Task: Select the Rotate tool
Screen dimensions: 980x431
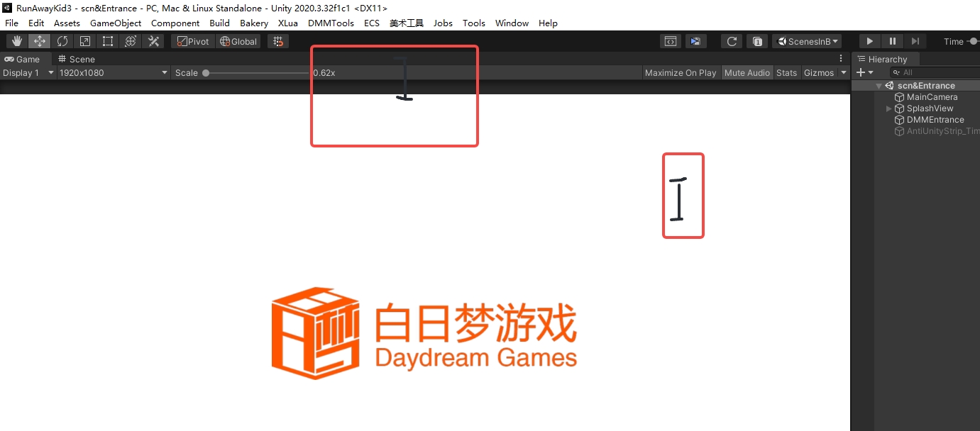Action: (62, 41)
